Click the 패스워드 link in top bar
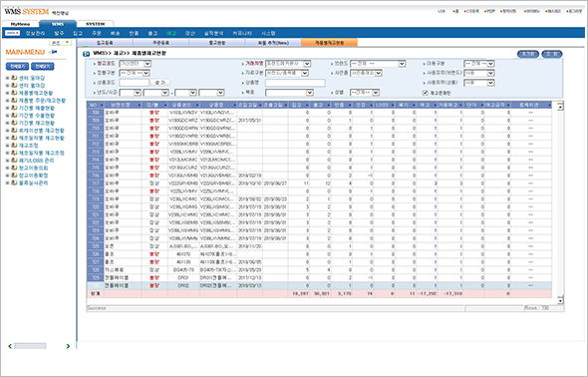This screenshot has width=588, height=377. coord(553,11)
